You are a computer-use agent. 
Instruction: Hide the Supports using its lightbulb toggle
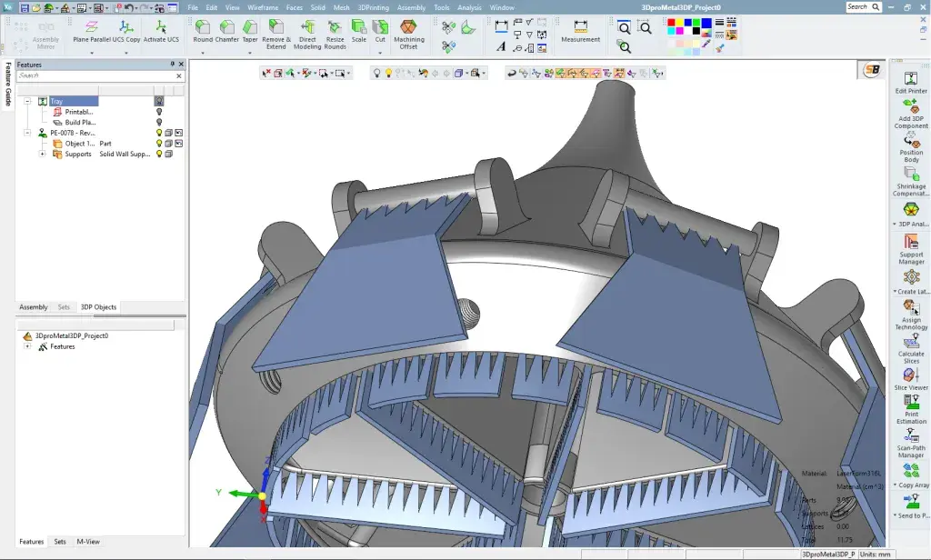(159, 154)
